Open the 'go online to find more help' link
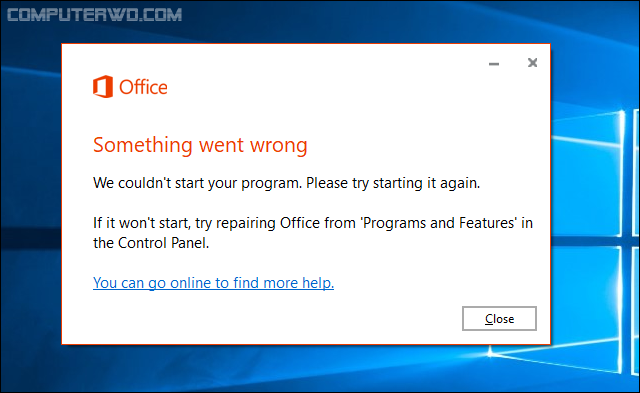640x393 pixels. [213, 282]
